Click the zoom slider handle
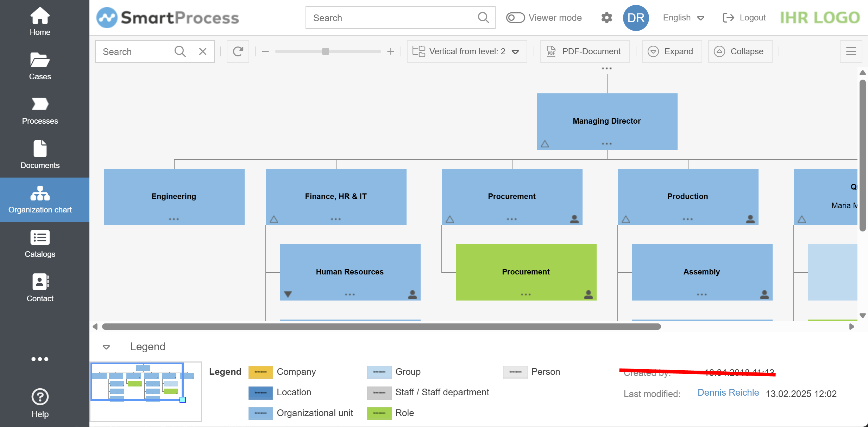 (x=326, y=51)
